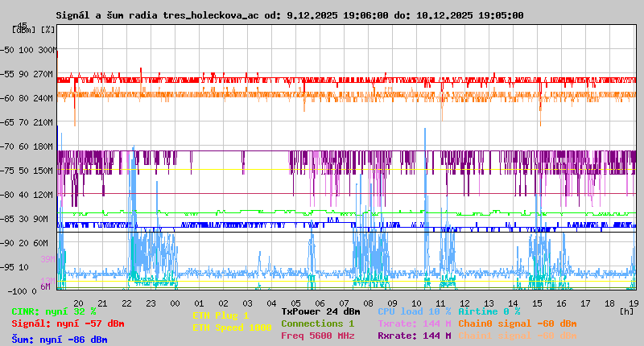Click the '19' hour tick on x-axis
This screenshot has width=644, height=346.
point(634,303)
